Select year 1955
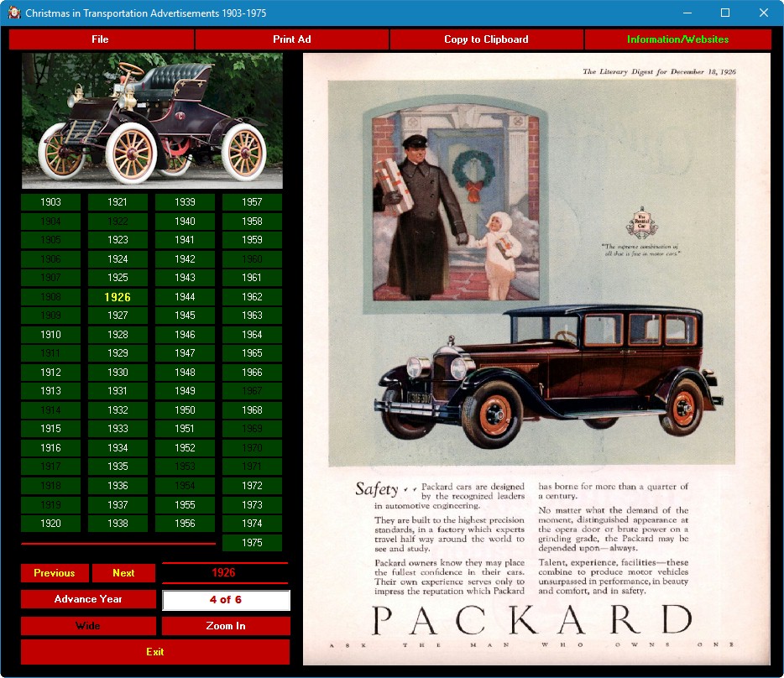Image resolution: width=784 pixels, height=678 pixels. 185,505
